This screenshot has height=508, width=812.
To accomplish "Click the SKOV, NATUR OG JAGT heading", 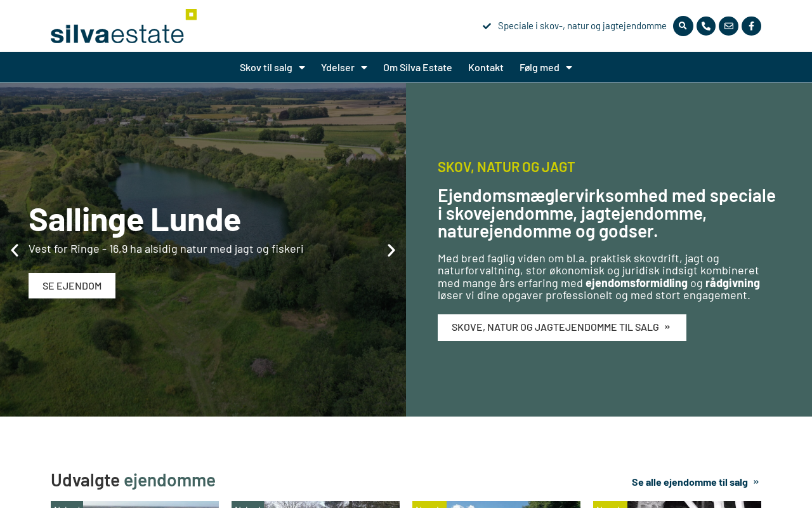I will [x=506, y=167].
